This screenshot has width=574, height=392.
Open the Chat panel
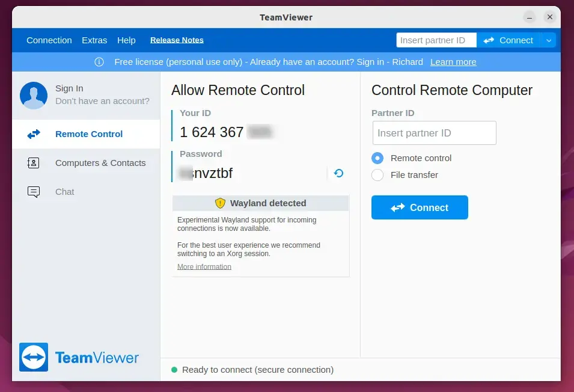[x=64, y=192]
